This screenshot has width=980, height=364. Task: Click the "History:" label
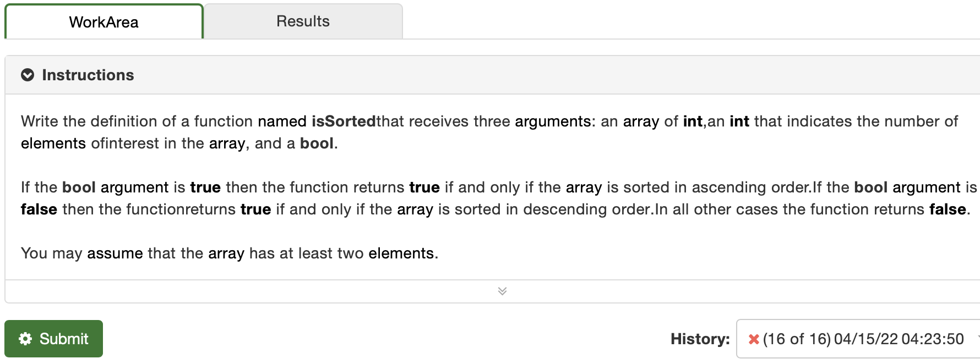(x=700, y=339)
